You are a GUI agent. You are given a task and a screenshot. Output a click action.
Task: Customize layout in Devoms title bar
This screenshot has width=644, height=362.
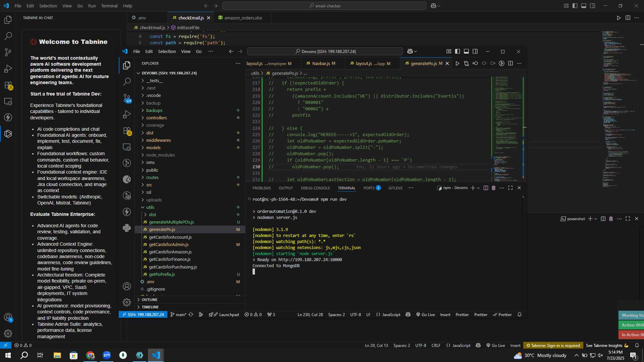pos(449,51)
